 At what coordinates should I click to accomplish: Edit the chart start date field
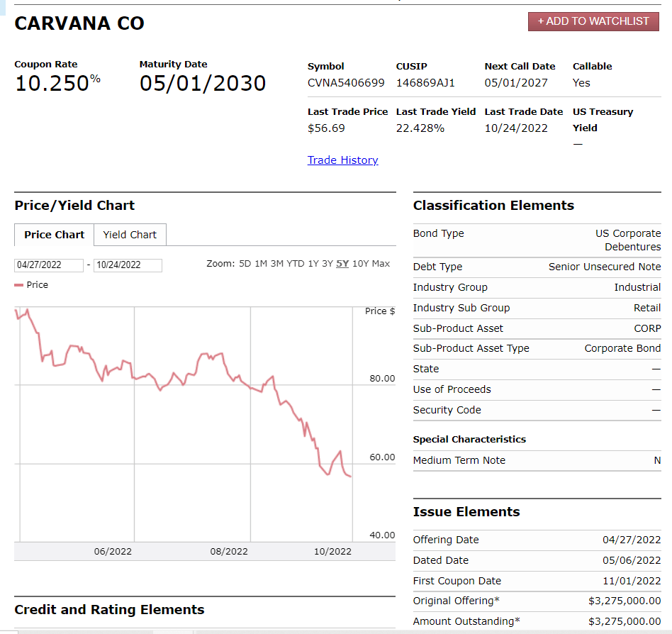48,265
